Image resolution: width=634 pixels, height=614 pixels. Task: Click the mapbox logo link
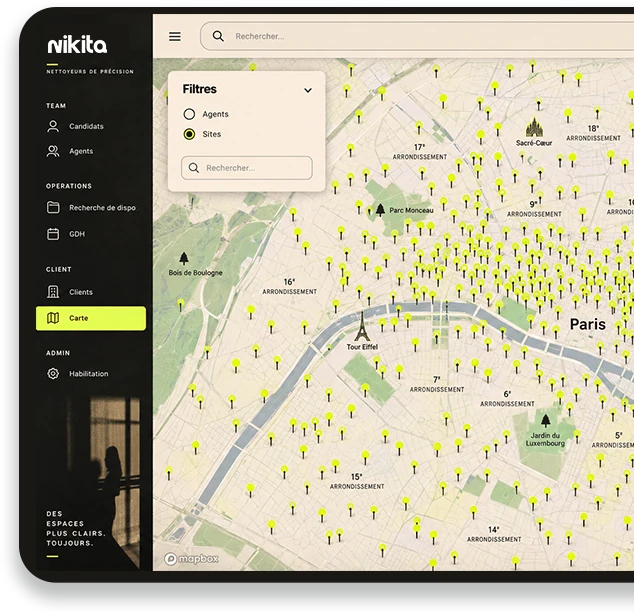point(192,559)
